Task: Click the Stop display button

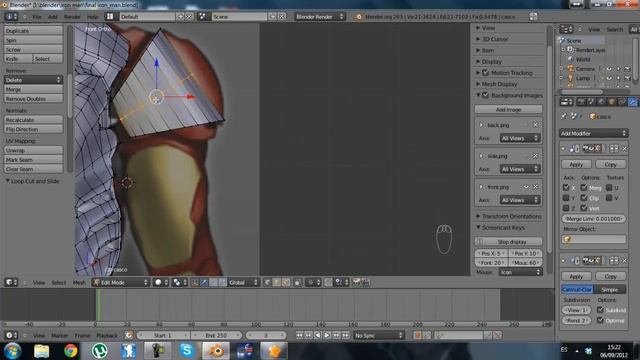Action: click(x=509, y=242)
